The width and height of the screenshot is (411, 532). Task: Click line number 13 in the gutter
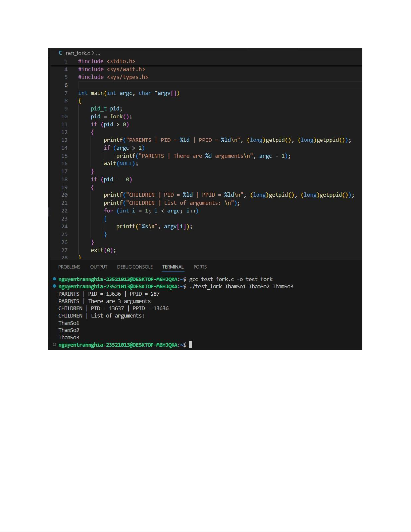coord(64,140)
